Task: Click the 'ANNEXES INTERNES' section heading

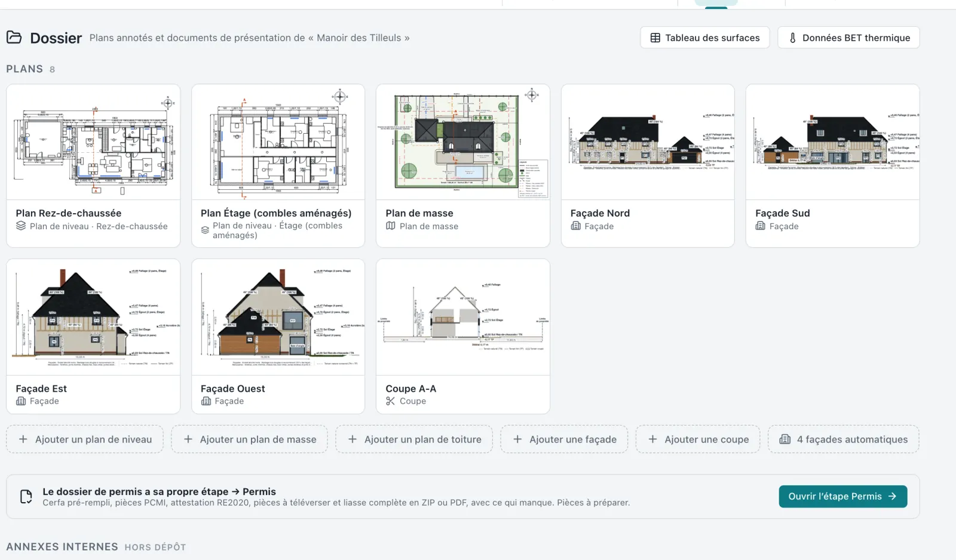Action: (x=62, y=546)
